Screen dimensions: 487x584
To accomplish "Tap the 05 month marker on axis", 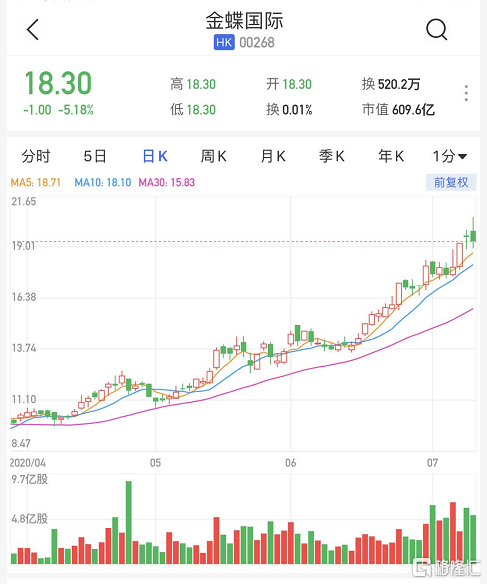I will coord(155,463).
